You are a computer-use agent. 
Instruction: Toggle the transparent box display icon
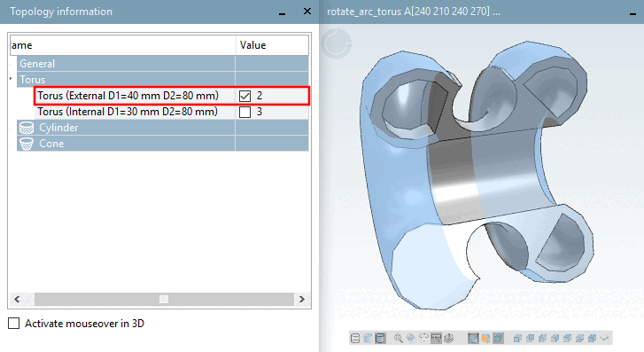coord(498,338)
